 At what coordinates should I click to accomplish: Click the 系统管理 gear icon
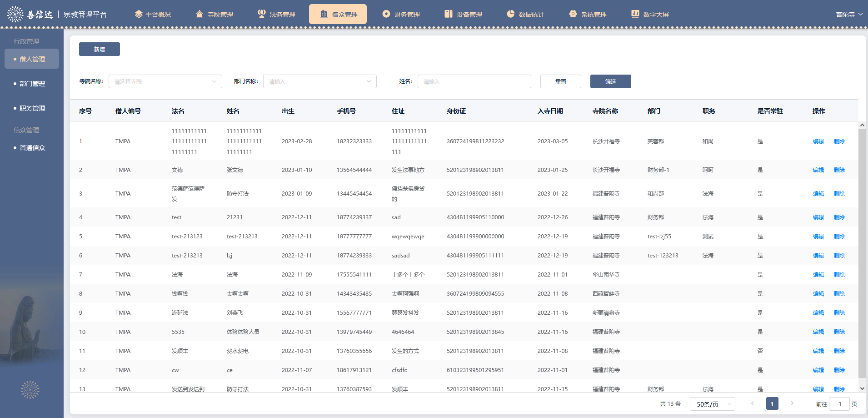(573, 14)
